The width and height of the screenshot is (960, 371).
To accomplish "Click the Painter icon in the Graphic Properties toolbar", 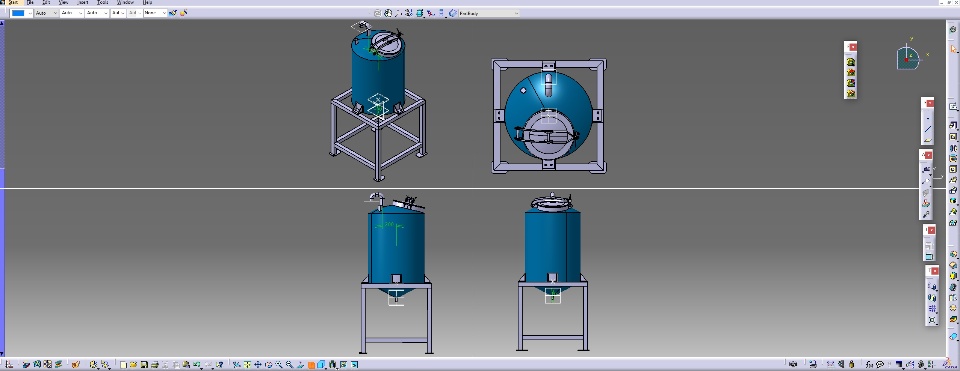I will tap(173, 12).
